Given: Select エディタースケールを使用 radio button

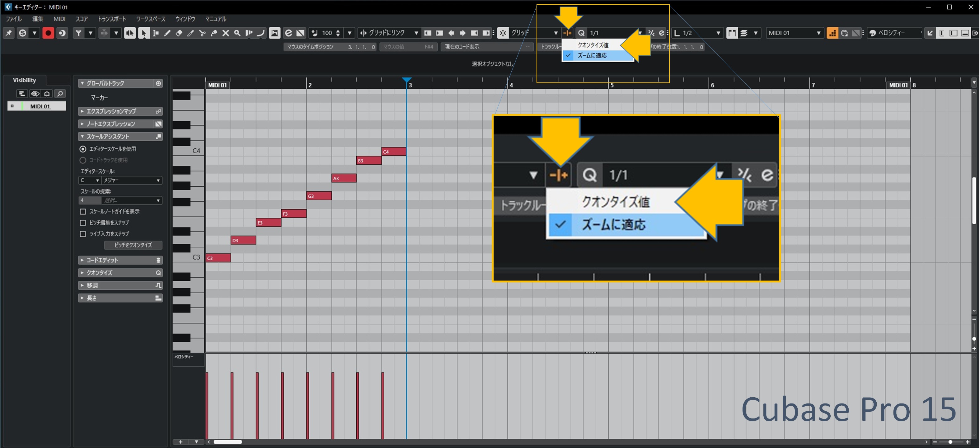Looking at the screenshot, I should [82, 149].
